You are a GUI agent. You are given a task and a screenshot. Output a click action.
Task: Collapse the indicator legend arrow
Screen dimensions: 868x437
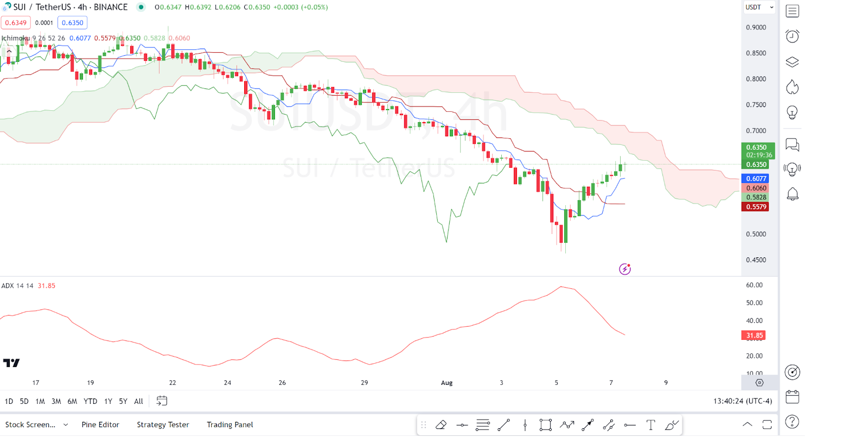coord(9,50)
